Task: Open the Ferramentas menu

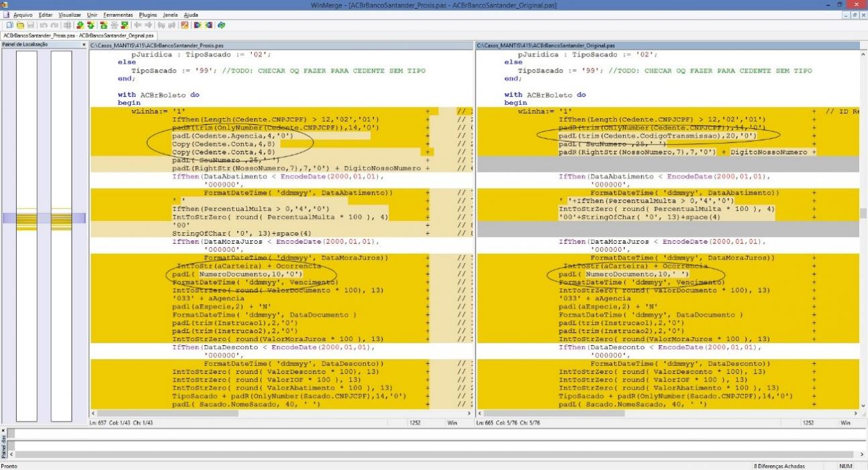Action: [119, 14]
